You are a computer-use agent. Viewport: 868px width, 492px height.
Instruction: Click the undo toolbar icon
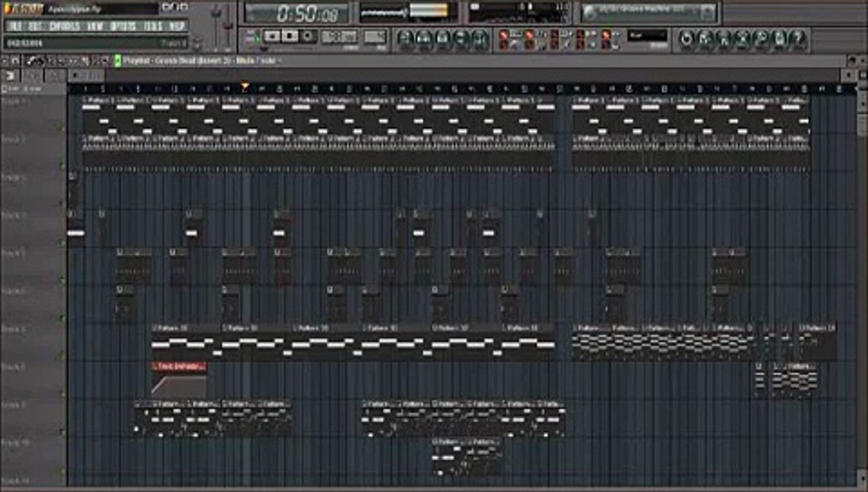click(687, 40)
